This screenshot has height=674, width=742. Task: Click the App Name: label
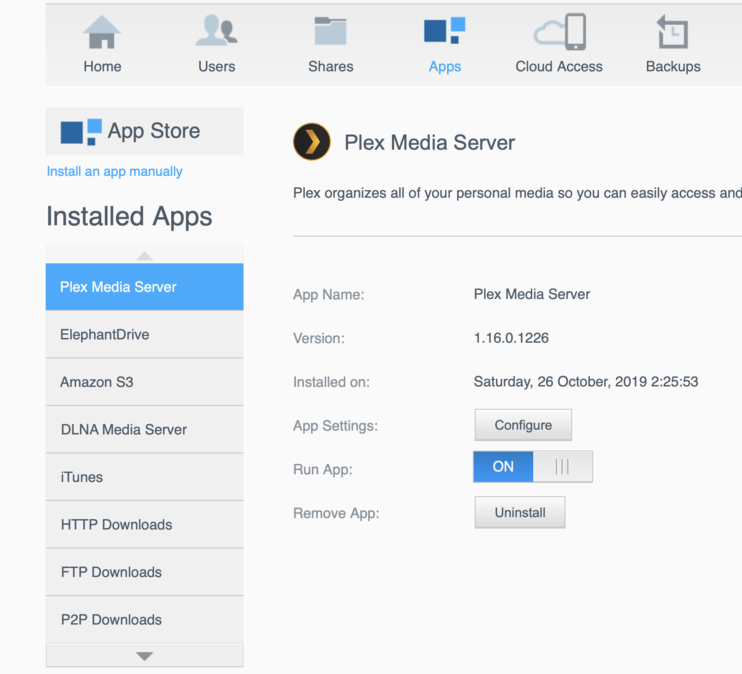tap(328, 295)
